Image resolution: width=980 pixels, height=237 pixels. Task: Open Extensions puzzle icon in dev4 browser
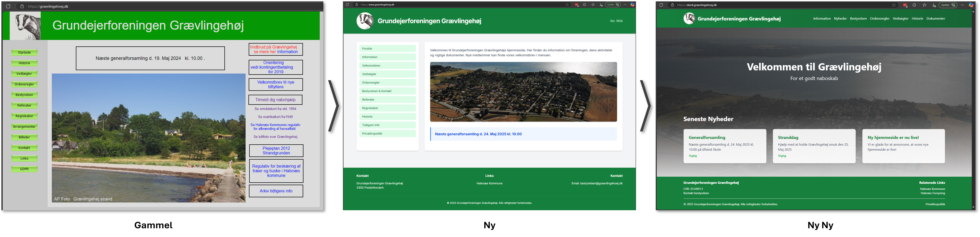(x=915, y=5)
